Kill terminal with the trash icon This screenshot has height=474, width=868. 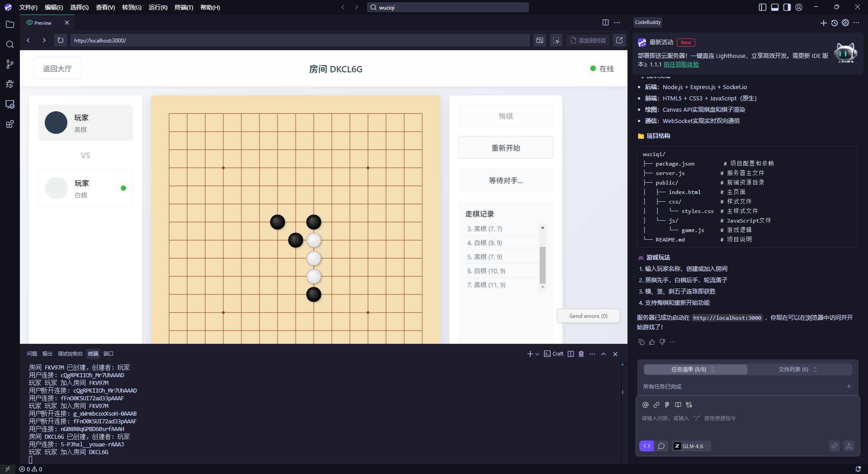[x=581, y=354]
